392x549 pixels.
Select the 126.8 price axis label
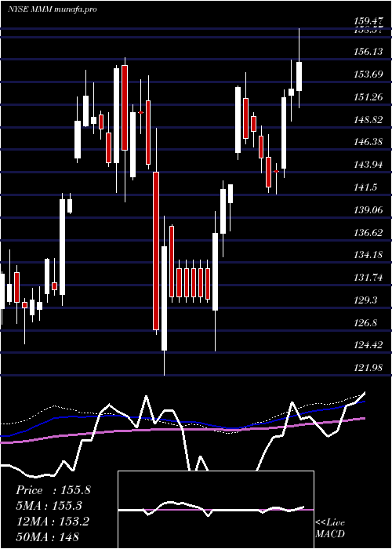(366, 323)
